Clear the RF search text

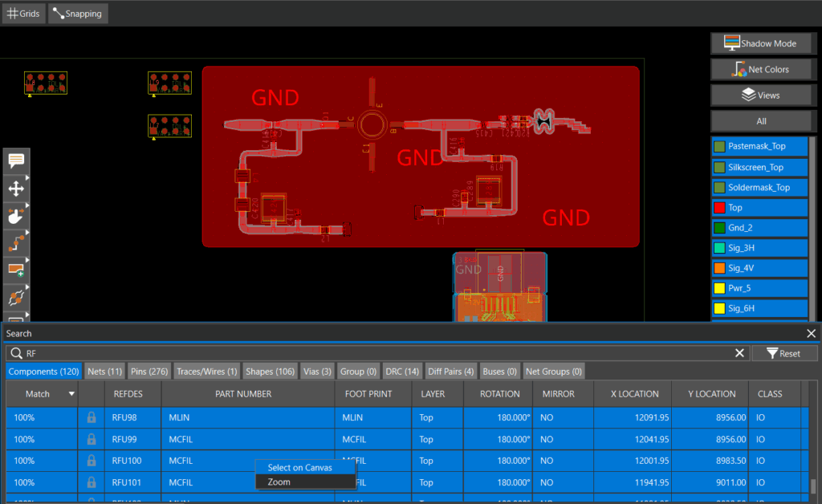pyautogui.click(x=740, y=353)
